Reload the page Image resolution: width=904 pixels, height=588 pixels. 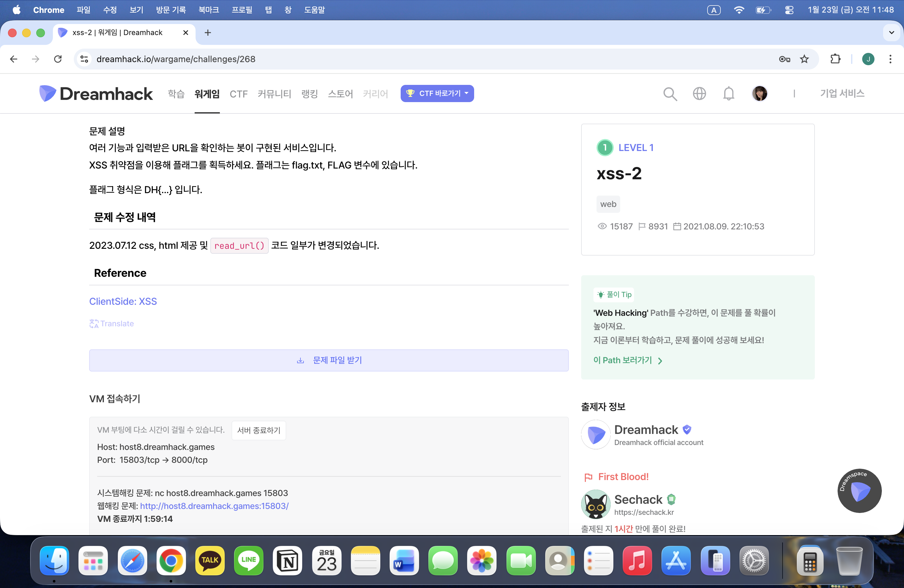(x=58, y=59)
